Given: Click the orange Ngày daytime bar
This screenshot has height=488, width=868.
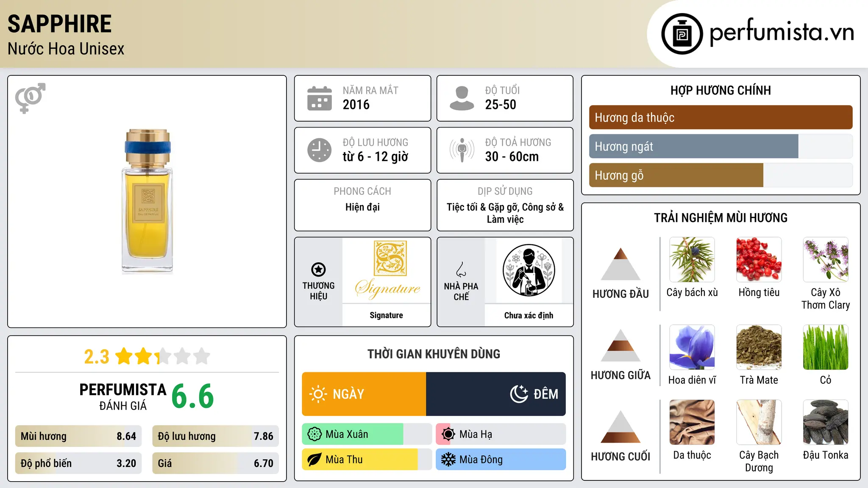Looking at the screenshot, I should [x=364, y=394].
